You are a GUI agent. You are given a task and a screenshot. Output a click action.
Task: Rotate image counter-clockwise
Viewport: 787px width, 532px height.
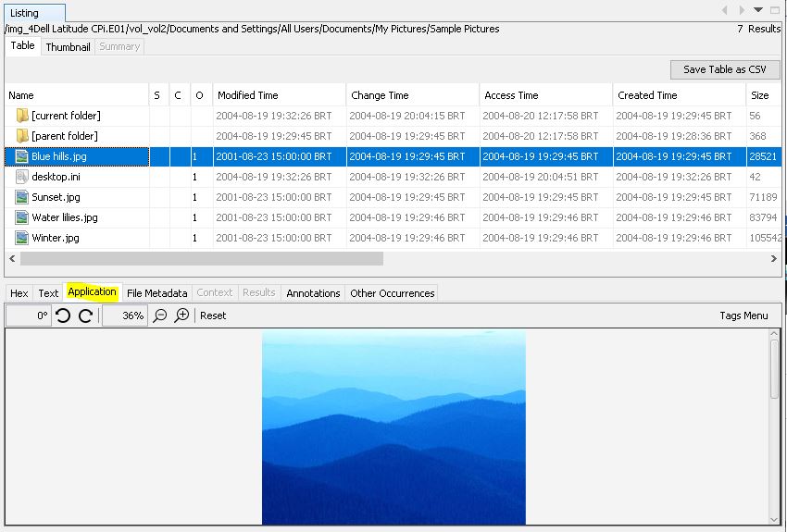pos(63,315)
